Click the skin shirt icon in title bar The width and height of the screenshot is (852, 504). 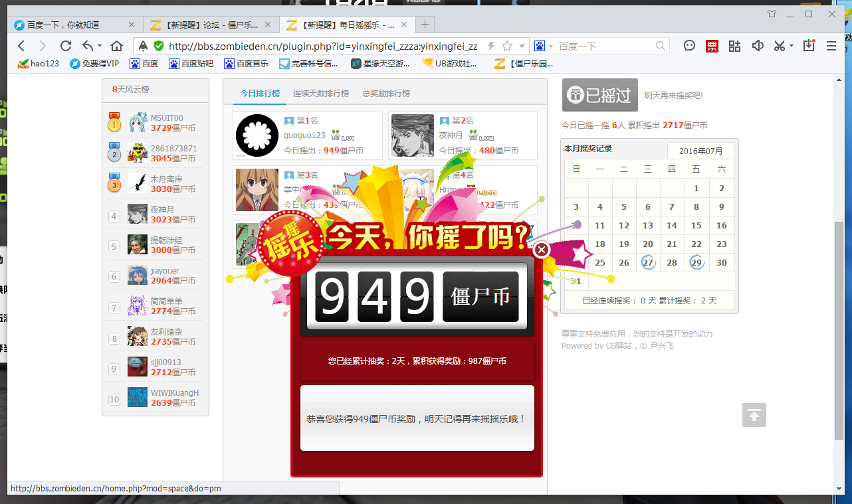pyautogui.click(x=772, y=13)
